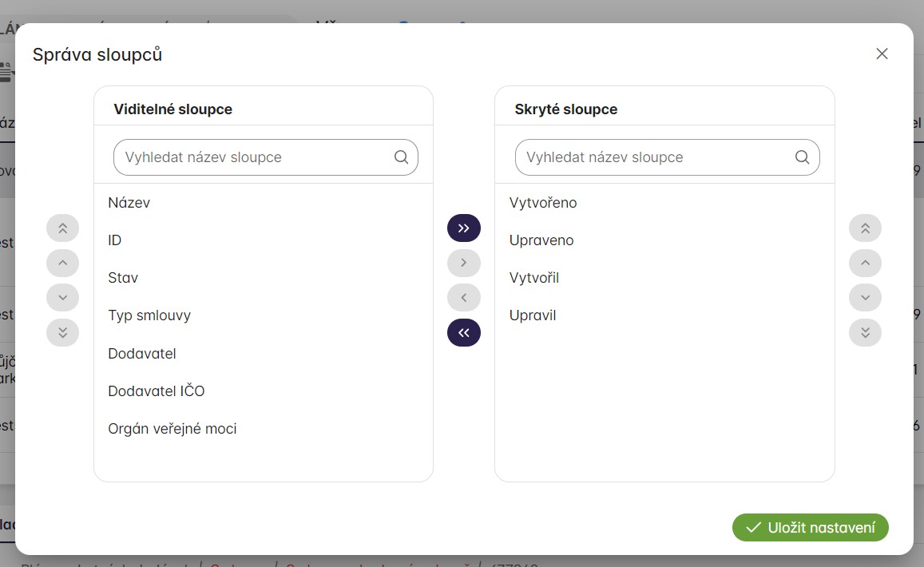Select the Vytvořeno hidden column
The image size is (924, 567).
pos(543,203)
